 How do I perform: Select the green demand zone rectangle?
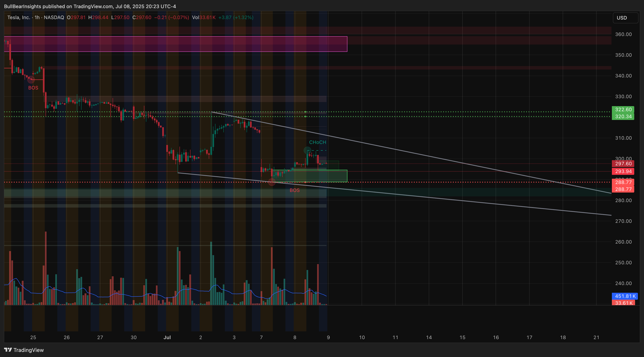click(x=310, y=176)
